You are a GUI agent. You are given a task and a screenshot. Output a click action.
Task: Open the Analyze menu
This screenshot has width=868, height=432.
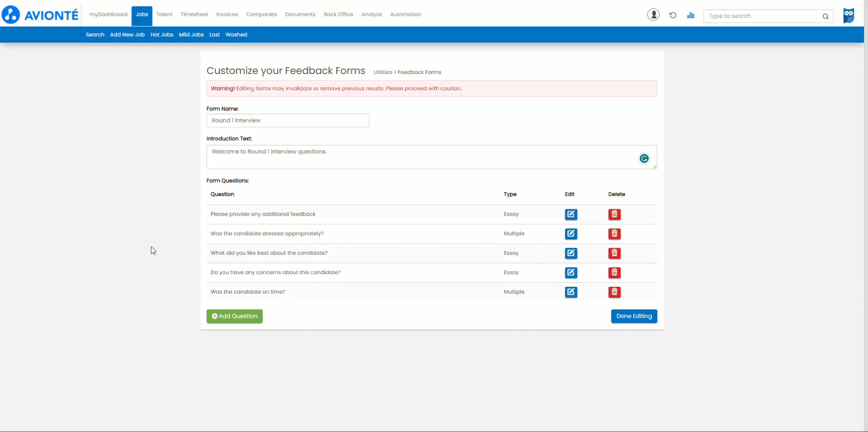point(371,15)
